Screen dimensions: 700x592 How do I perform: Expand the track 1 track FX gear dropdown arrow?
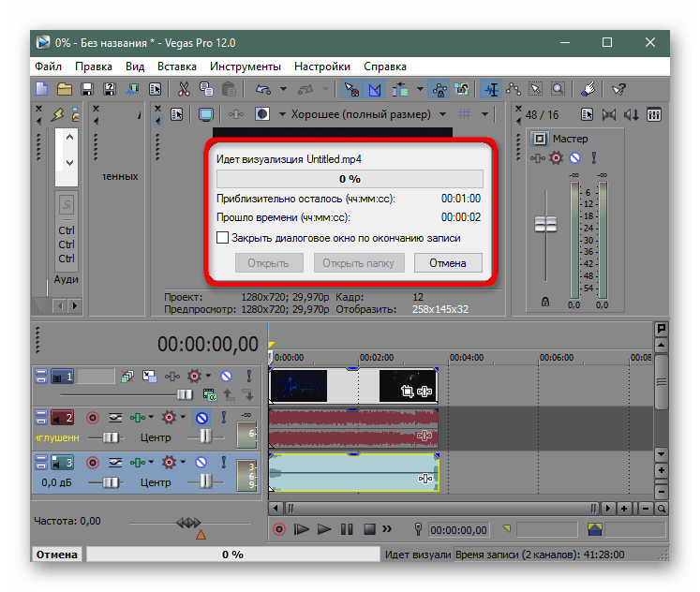(x=208, y=377)
